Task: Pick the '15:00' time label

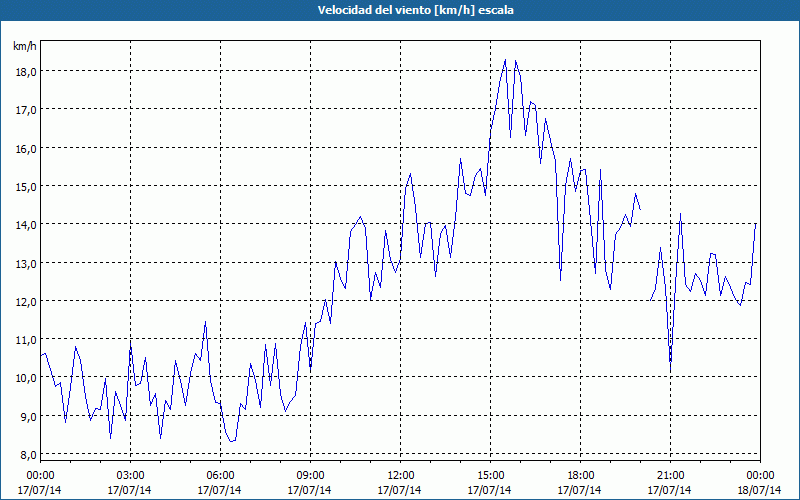Action: pyautogui.click(x=490, y=476)
